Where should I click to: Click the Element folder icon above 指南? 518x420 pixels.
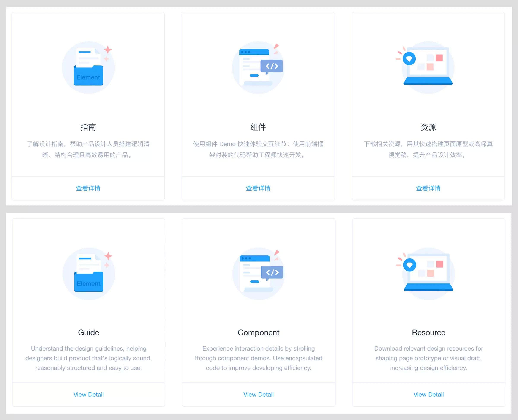point(88,67)
